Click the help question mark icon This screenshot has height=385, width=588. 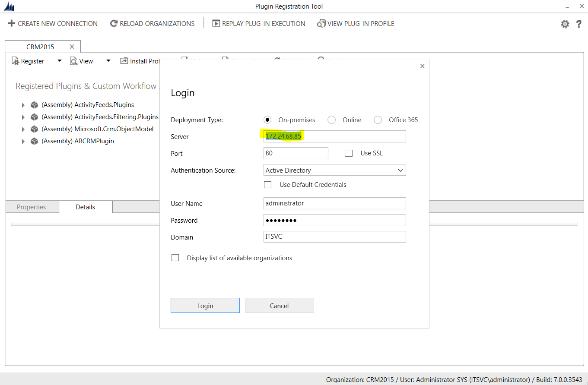click(579, 24)
